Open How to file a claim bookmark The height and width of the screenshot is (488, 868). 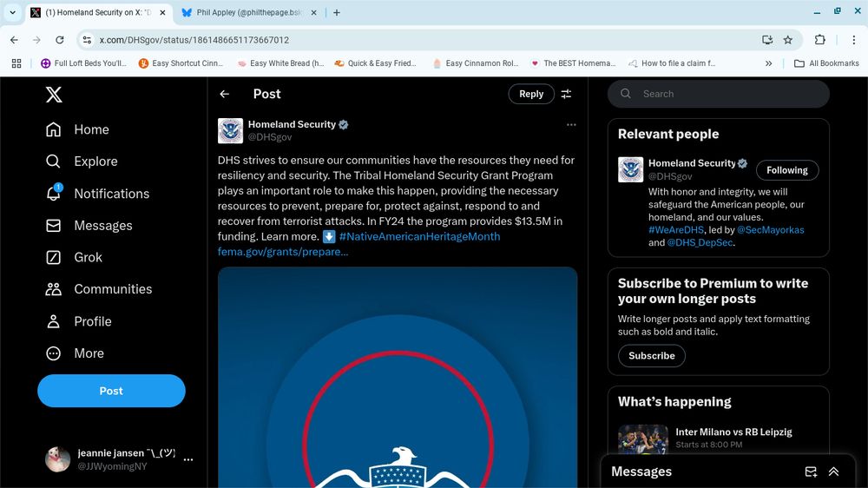pos(672,63)
